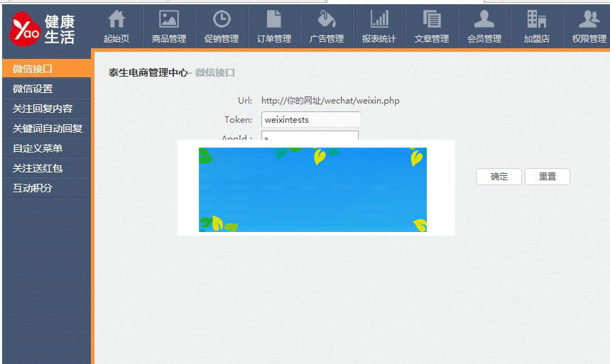Click the 订单管理 document icon
610x364 pixels.
pyautogui.click(x=273, y=19)
